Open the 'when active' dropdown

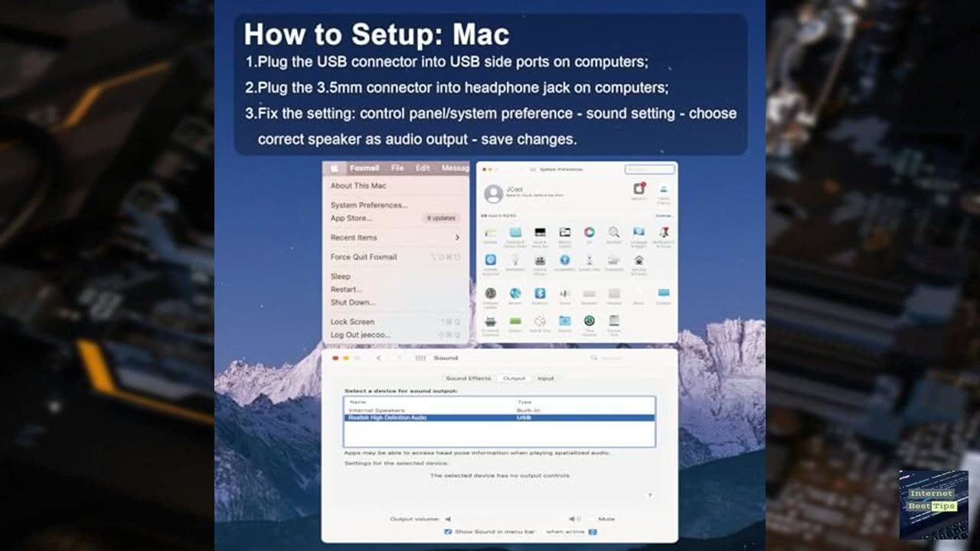[x=571, y=531]
